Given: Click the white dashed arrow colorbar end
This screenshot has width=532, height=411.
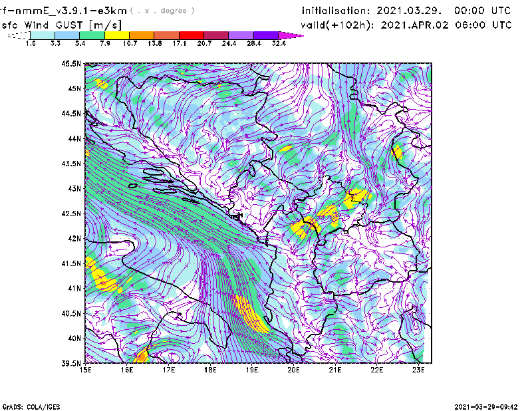Looking at the screenshot, I should [19, 35].
